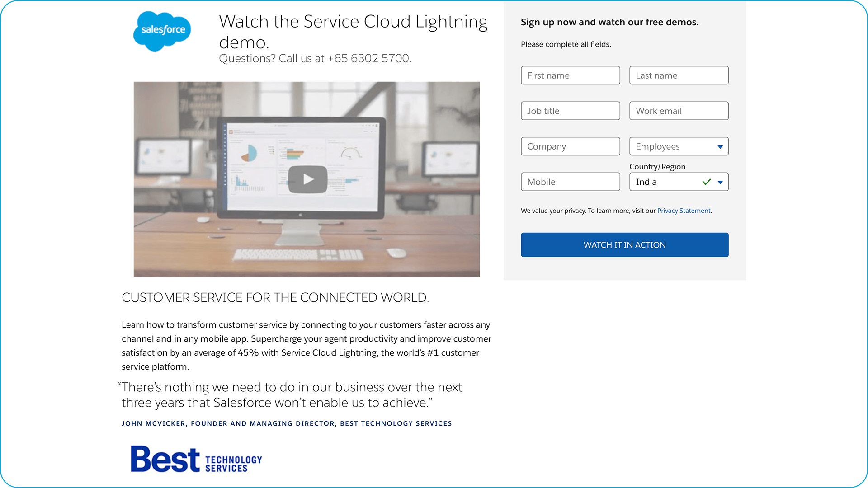Play the Service Cloud Lightning demo video
This screenshot has width=868, height=488.
(x=308, y=179)
